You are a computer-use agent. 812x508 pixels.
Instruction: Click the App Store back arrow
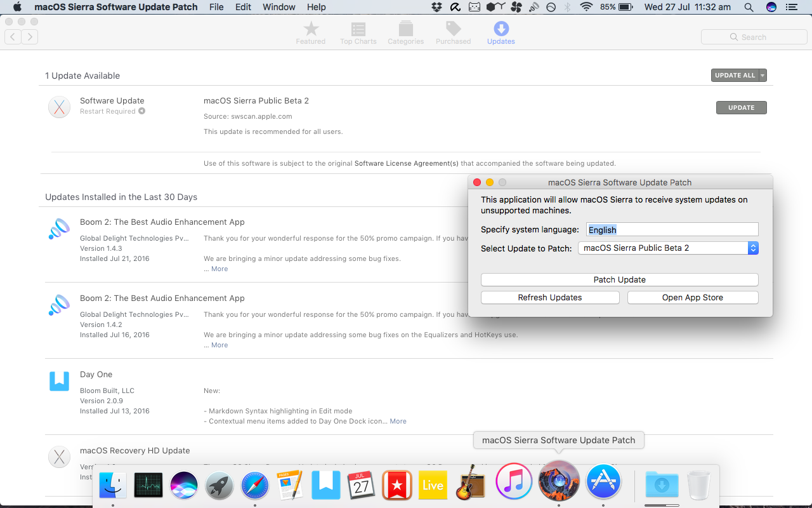tap(13, 37)
